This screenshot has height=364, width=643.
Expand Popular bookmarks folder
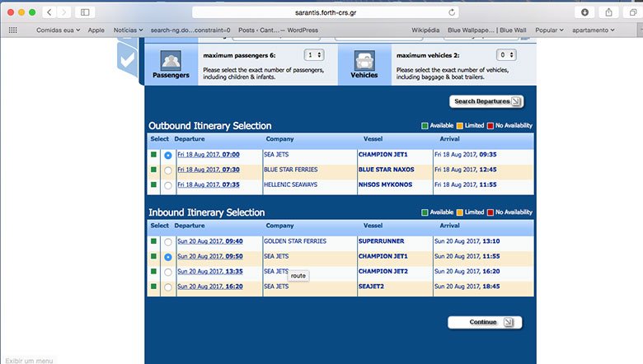click(x=549, y=30)
